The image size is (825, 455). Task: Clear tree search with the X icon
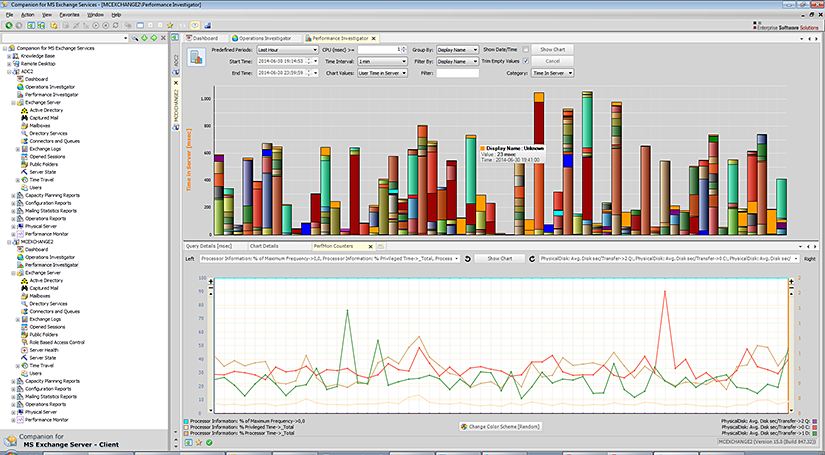click(x=163, y=38)
